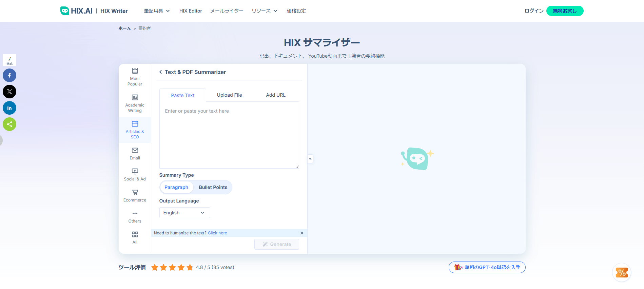Click the first rating star

pos(155,267)
